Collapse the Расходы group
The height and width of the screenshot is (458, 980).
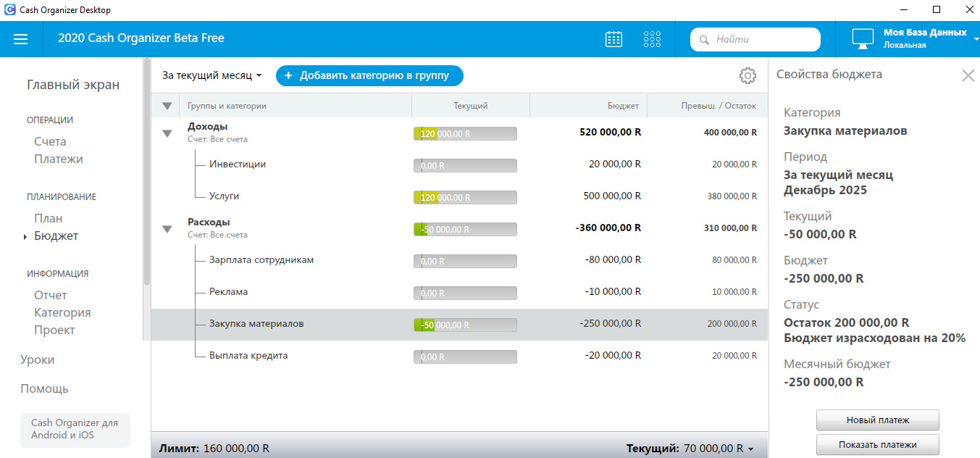click(167, 229)
